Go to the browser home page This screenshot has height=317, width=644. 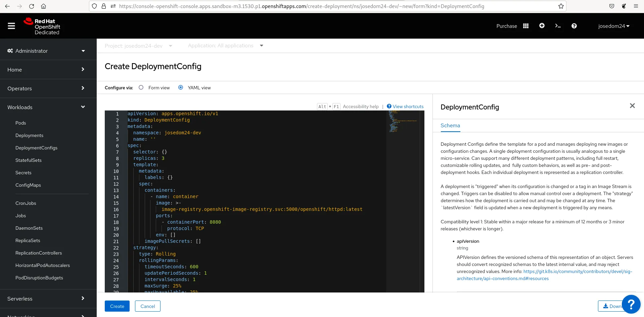[x=43, y=6]
